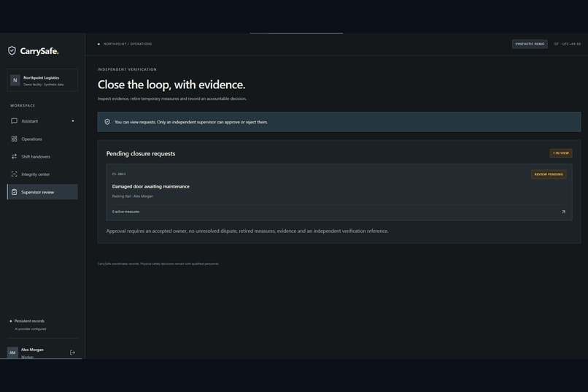The height and width of the screenshot is (392, 588).
Task: Click the Synthetic Demo badge
Action: (530, 44)
